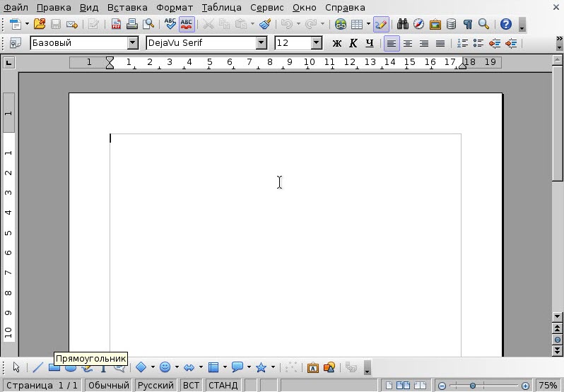Viewport: 564px width, 392px height.
Task: Toggle the Show Draw Functions button
Action: [x=381, y=25]
